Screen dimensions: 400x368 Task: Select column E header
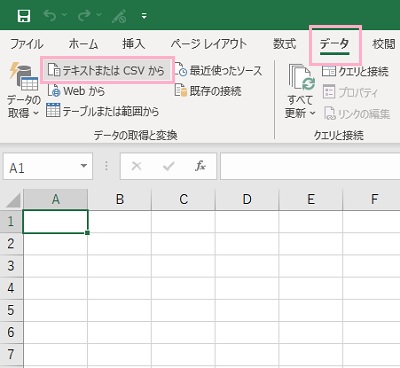[311, 200]
